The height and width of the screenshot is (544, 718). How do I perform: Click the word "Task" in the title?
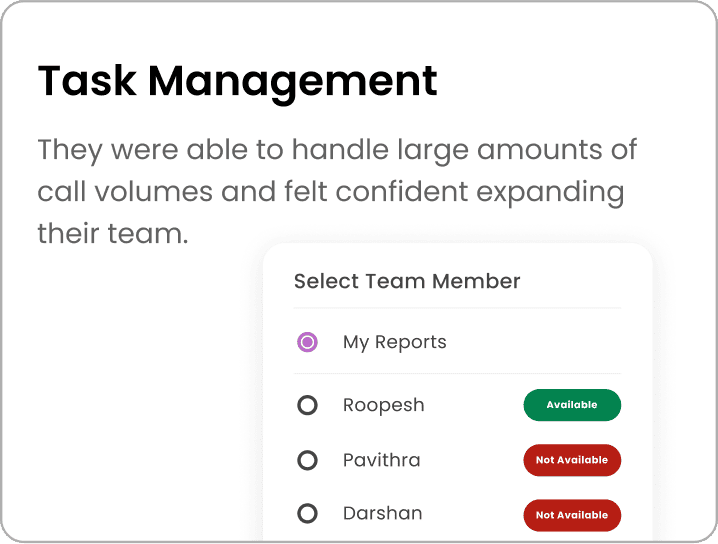tap(83, 82)
